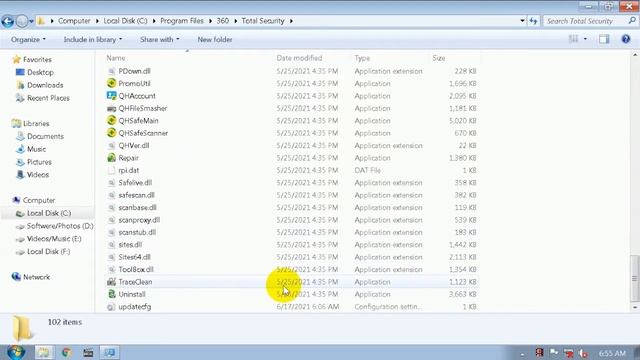The height and width of the screenshot is (360, 640).
Task: Select the QHAccount application icon
Action: pyautogui.click(x=111, y=96)
